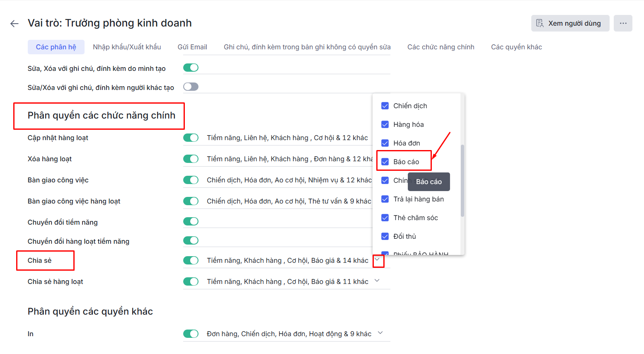Disable the Cập nhật hàng loạt toggle

pyautogui.click(x=191, y=138)
